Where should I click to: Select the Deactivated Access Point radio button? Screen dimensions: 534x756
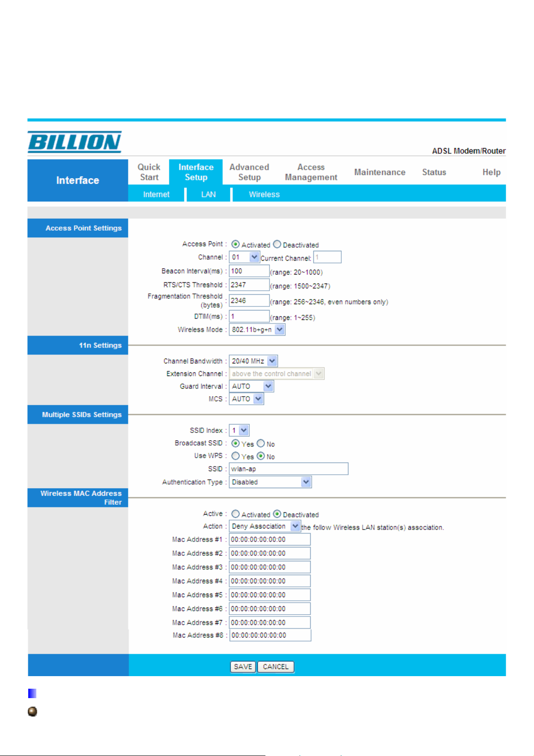pyautogui.click(x=277, y=244)
